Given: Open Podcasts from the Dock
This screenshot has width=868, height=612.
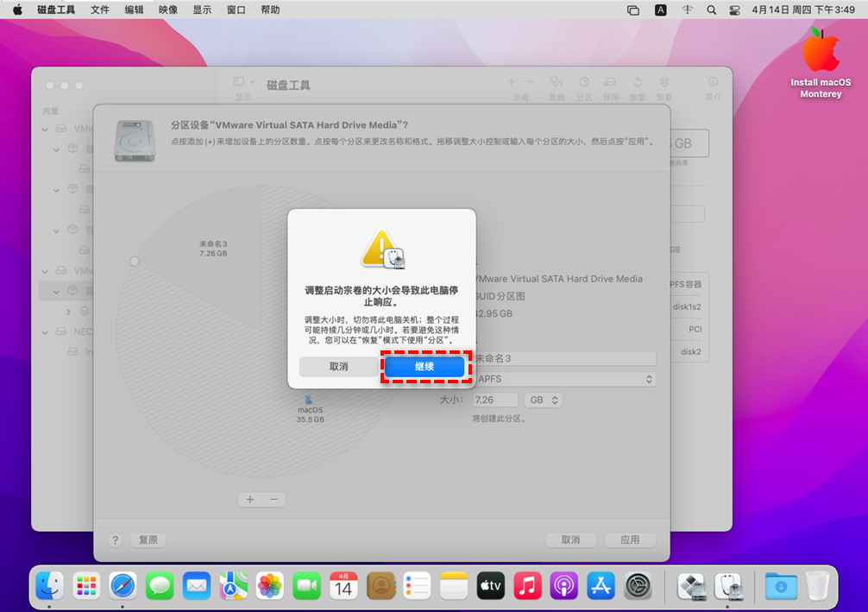Looking at the screenshot, I should tap(564, 585).
